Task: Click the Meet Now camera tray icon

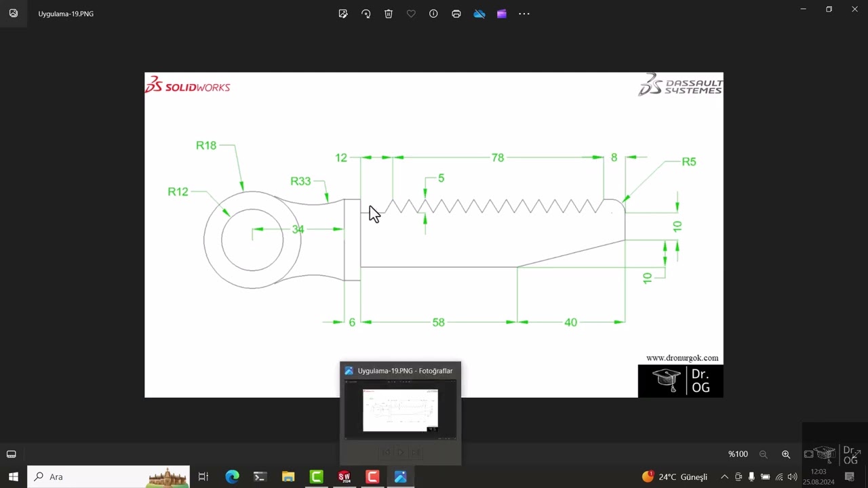Action: pos(738,477)
